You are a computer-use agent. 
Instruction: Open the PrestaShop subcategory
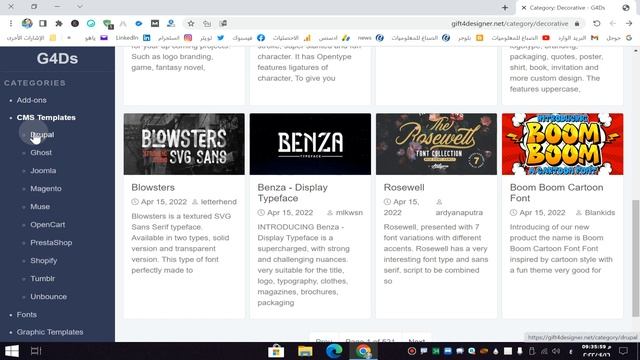[x=51, y=242]
